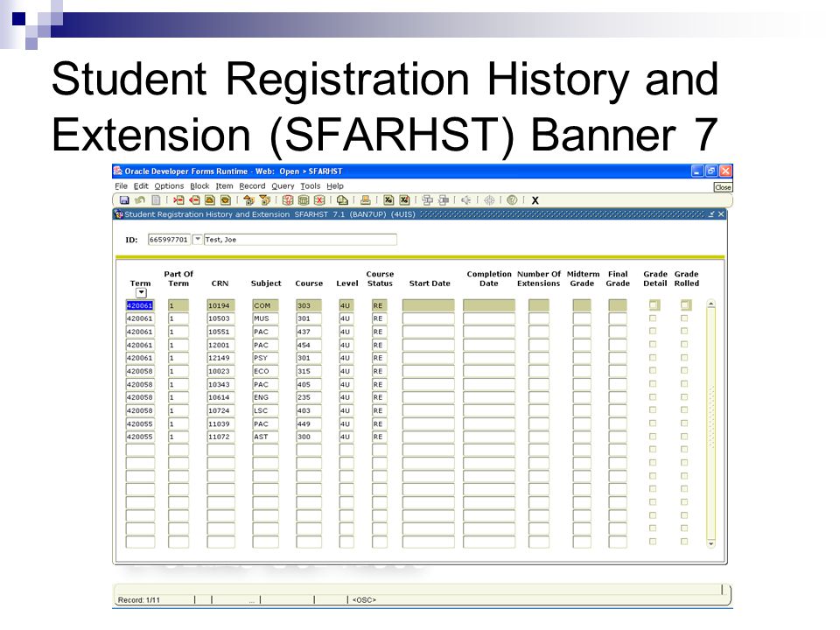Viewport: 840px width, 630px height.
Task: Select Term cell in CRN 10194 row
Action: pyautogui.click(x=140, y=305)
